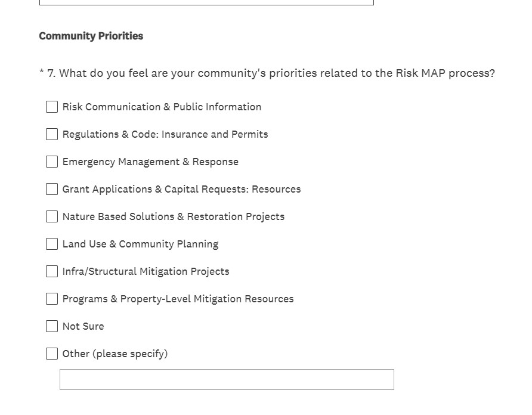Viewport: 532px width, 415px height.
Task: Check the Risk Communication & Public Information option
Action: pos(52,107)
